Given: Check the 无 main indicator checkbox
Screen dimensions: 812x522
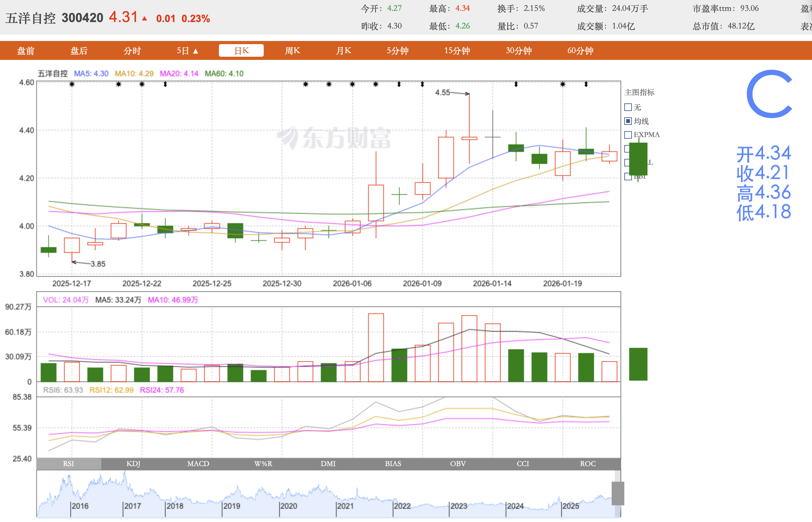Looking at the screenshot, I should tap(628, 107).
